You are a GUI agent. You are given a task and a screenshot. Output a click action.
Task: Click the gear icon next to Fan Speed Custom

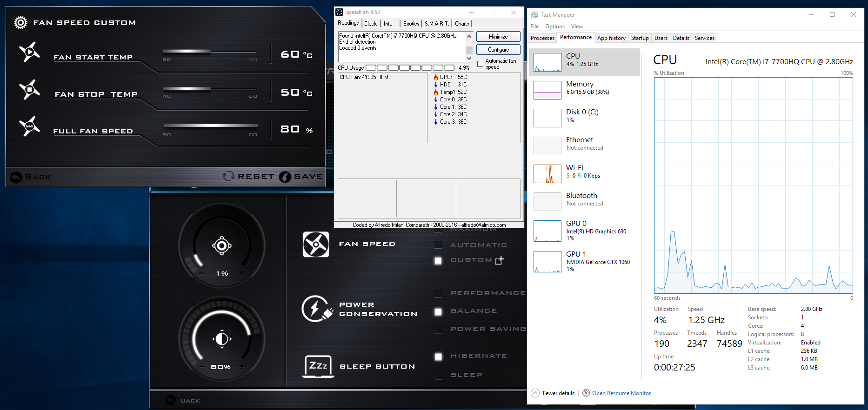coord(20,22)
